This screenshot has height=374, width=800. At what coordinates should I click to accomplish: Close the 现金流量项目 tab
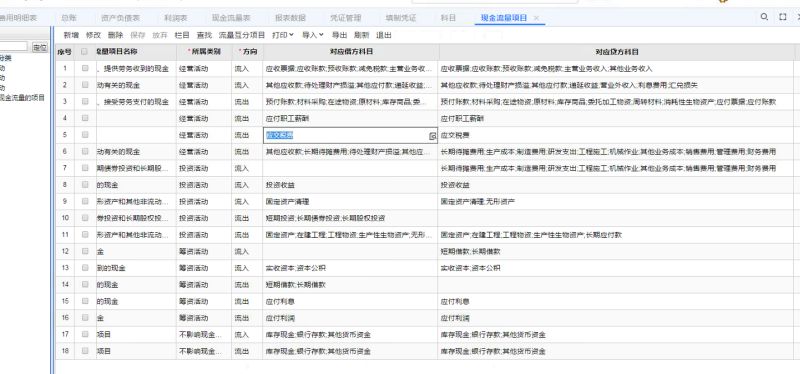tap(536, 18)
